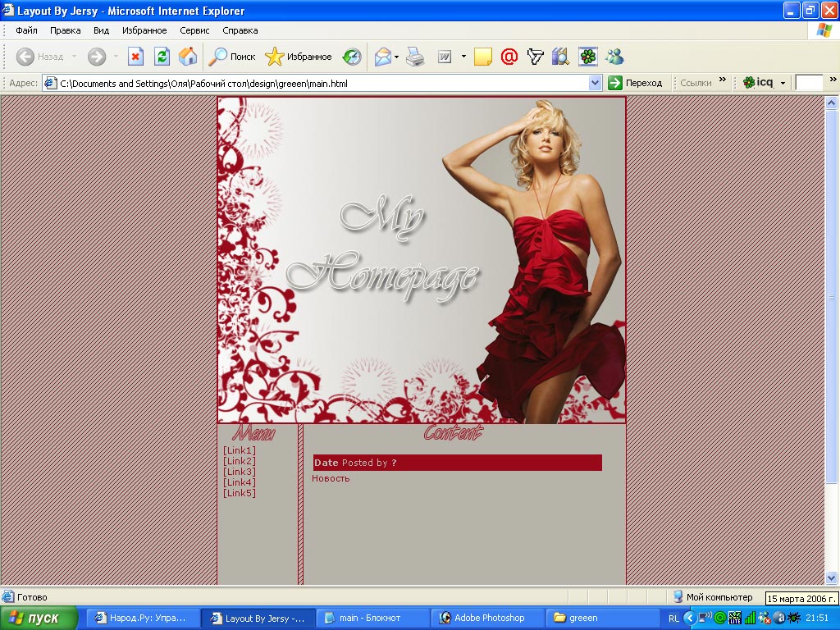Viewport: 840px width, 630px height.
Task: Open the Избранное menu
Action: (144, 30)
